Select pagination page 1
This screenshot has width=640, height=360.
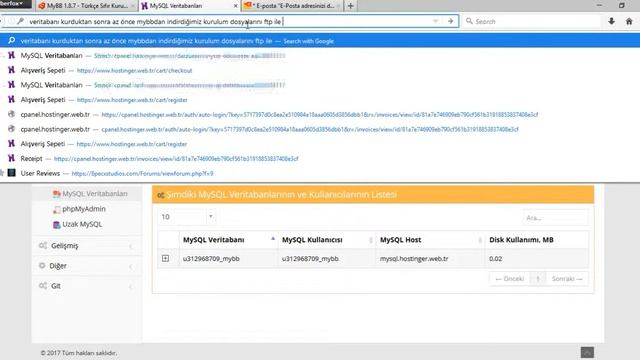point(538,279)
